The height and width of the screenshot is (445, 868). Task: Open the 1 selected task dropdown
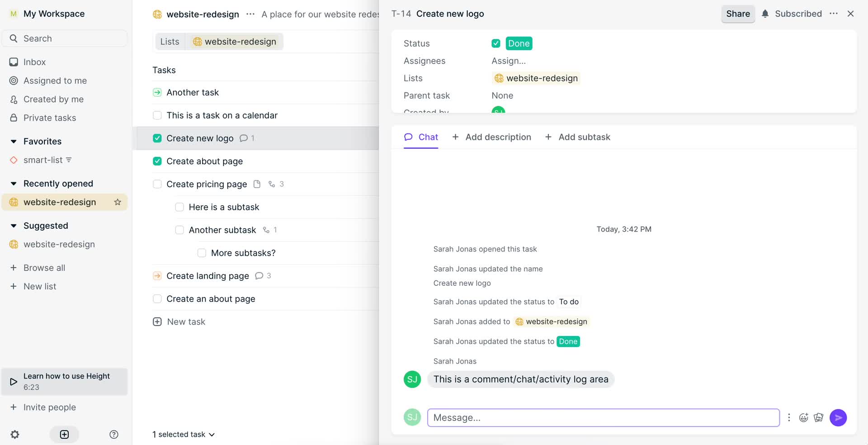pos(184,434)
